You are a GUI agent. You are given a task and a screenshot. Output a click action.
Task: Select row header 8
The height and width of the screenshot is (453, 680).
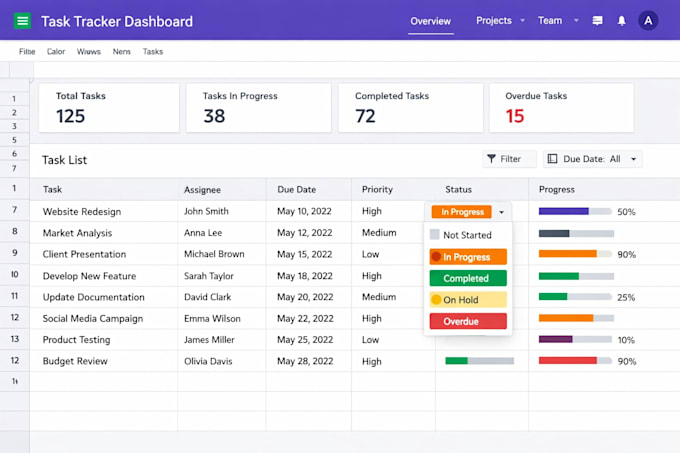pos(15,231)
